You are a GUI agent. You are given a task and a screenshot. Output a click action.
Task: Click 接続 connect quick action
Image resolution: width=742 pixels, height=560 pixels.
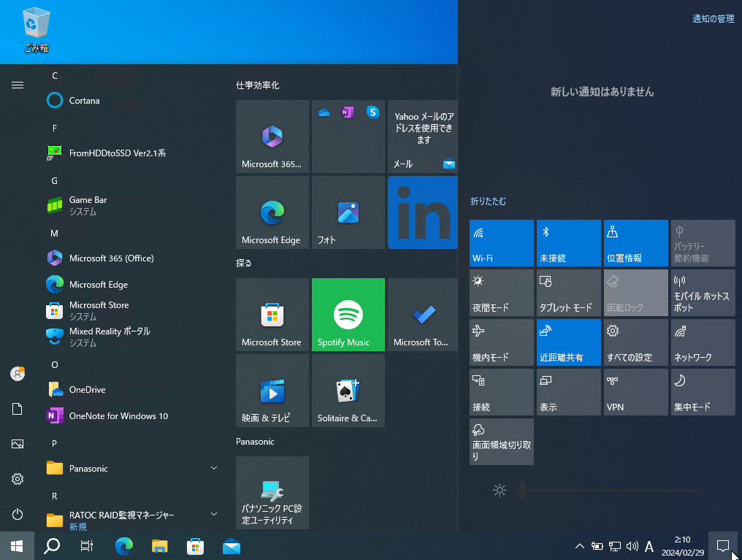click(502, 392)
